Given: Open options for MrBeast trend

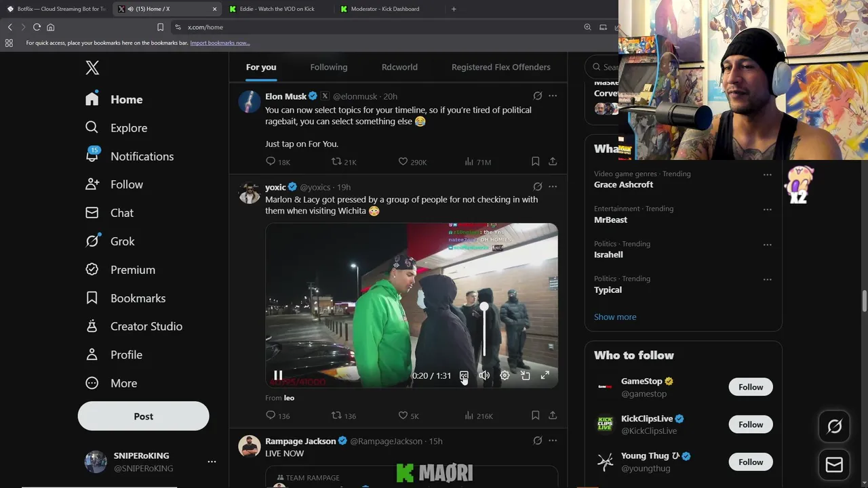Looking at the screenshot, I should tap(767, 209).
